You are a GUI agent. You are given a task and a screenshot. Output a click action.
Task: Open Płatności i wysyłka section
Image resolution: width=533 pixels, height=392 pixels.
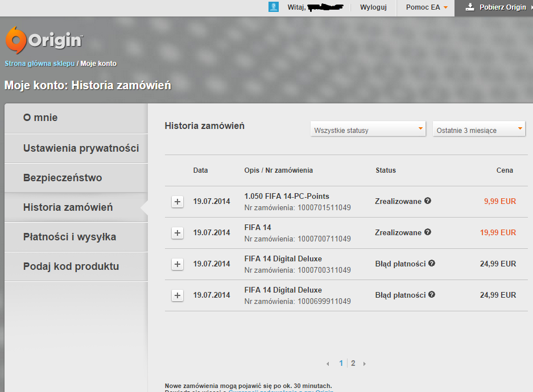click(76, 237)
